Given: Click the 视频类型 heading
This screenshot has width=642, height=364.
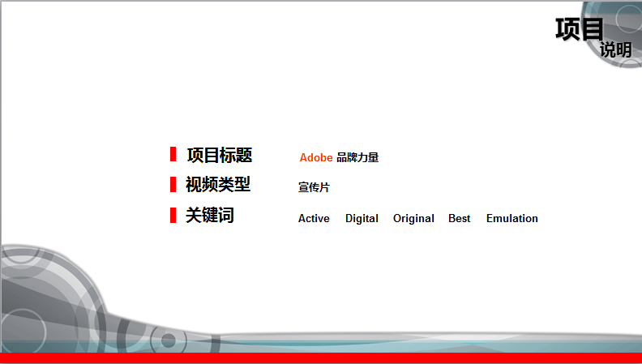Looking at the screenshot, I should pos(218,185).
